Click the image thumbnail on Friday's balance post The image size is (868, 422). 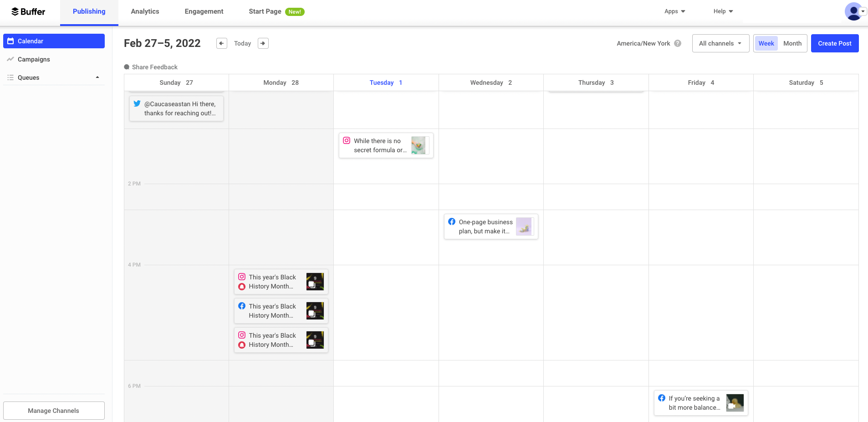735,403
